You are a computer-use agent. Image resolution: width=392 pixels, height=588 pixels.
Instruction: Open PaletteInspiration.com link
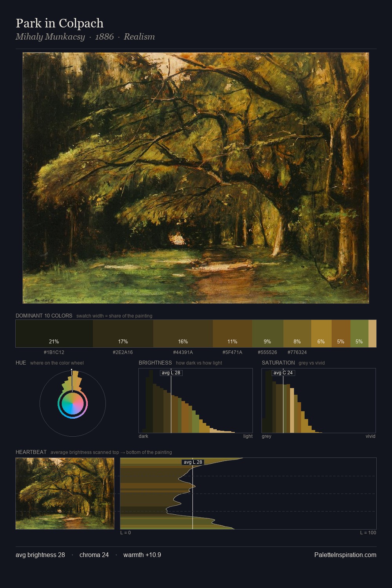point(345,555)
